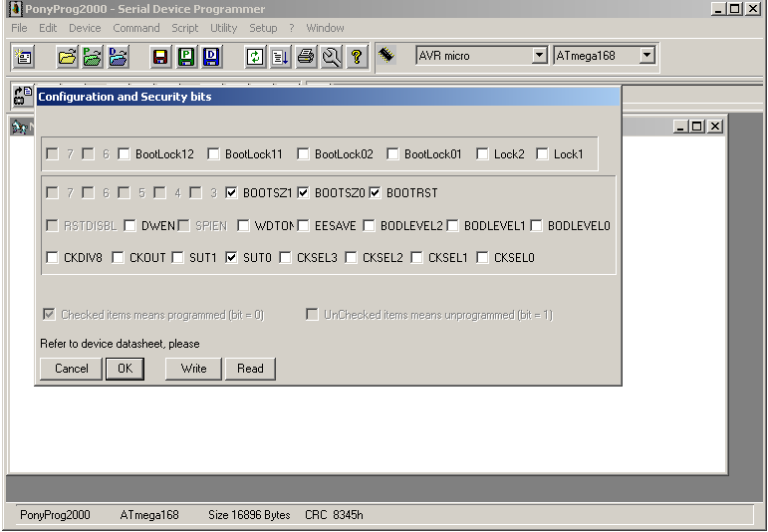Open device file with yellow folder icon
768x532 pixels.
[x=67, y=57]
